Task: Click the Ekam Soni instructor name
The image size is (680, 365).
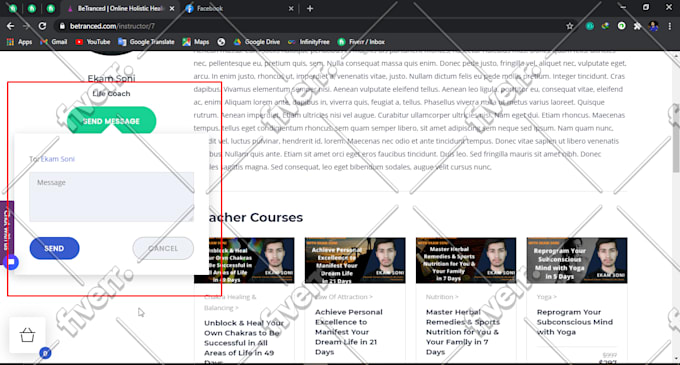Action: 111,78
